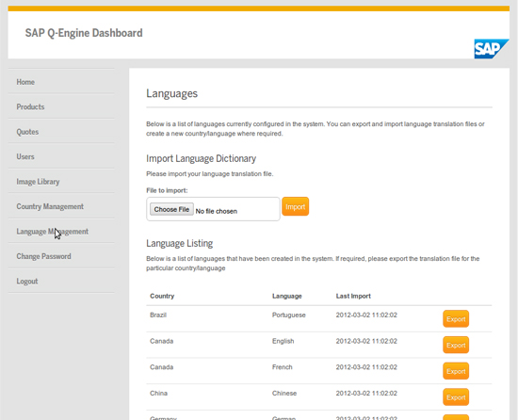Viewport: 518px width, 420px height.
Task: Click the Choose File button
Action: tap(171, 209)
